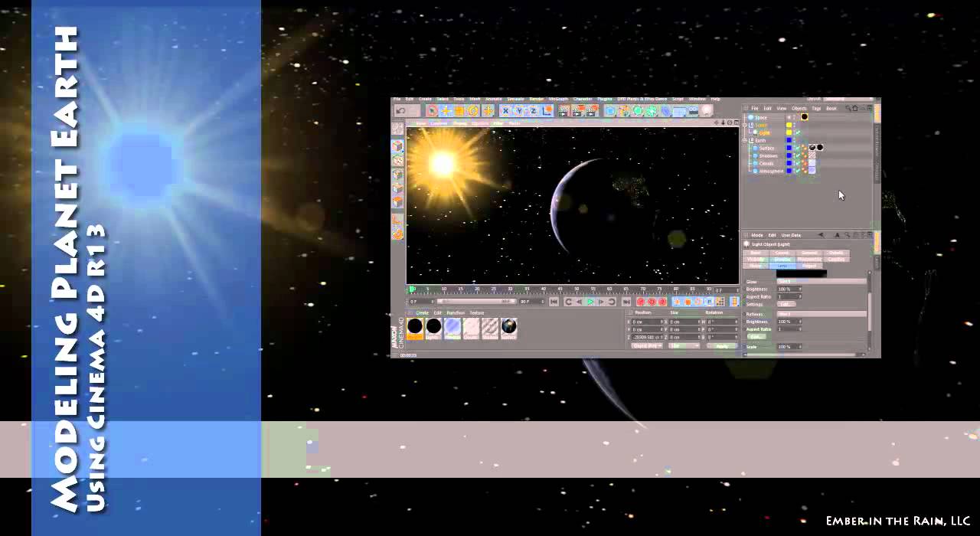Add a light object from toolbar

[x=706, y=110]
